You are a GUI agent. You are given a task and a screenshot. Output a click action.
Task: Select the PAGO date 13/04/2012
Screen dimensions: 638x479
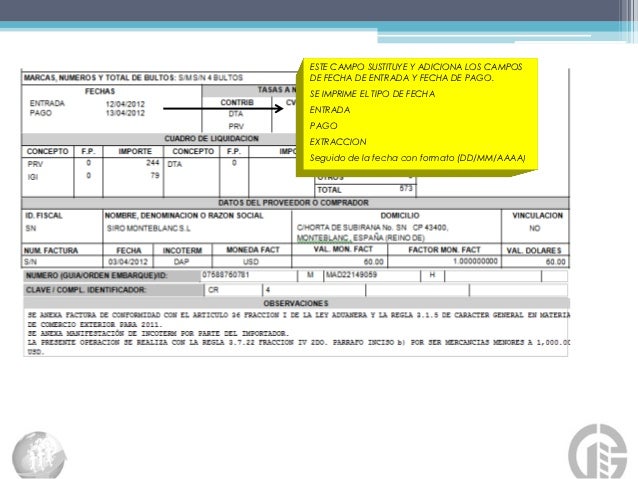(x=125, y=113)
